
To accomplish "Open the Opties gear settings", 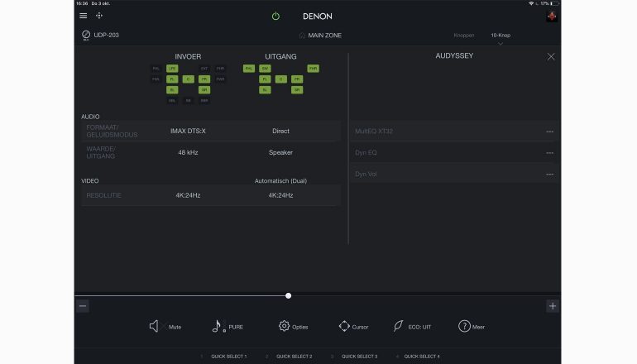I will click(285, 326).
